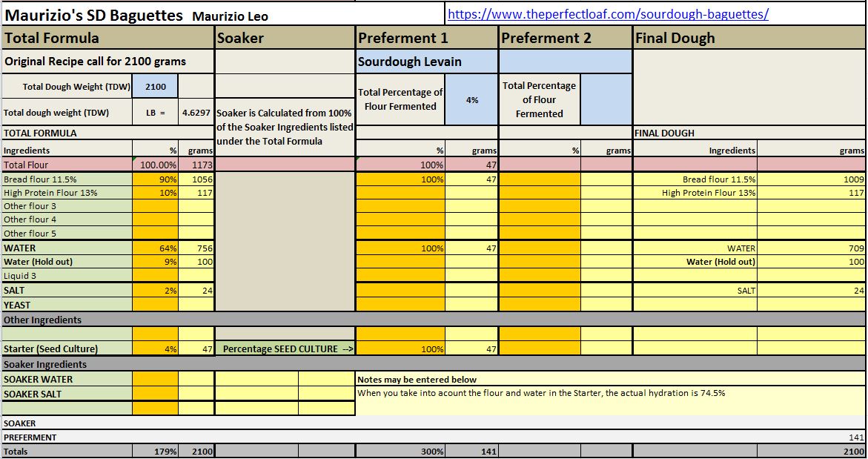Click the 64% WATER percentage cell
This screenshot has height=459, width=868.
[x=156, y=248]
